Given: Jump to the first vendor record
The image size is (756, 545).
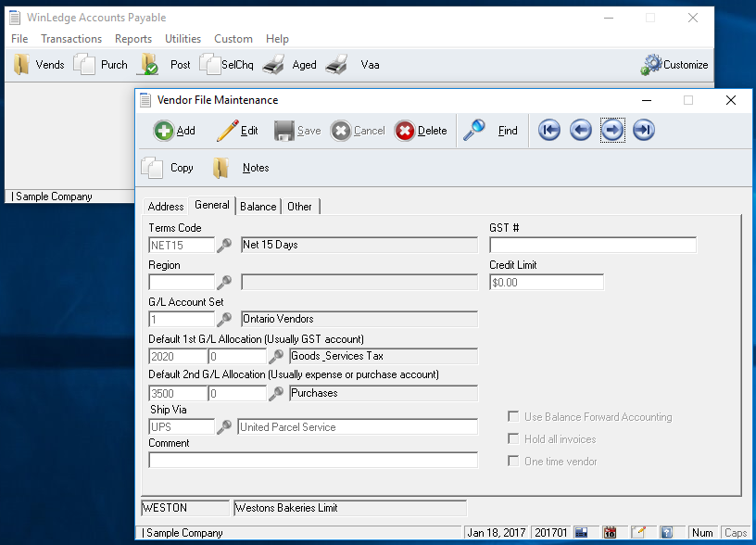Looking at the screenshot, I should click(x=549, y=131).
